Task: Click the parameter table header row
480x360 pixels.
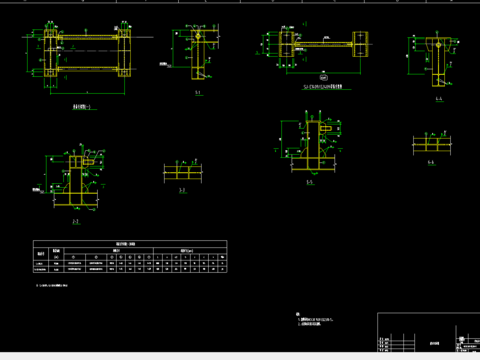Action: [130, 244]
